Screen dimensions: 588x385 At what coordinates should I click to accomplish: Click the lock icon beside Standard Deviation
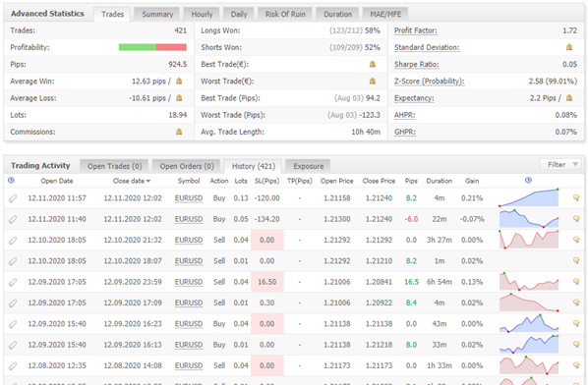pos(569,47)
